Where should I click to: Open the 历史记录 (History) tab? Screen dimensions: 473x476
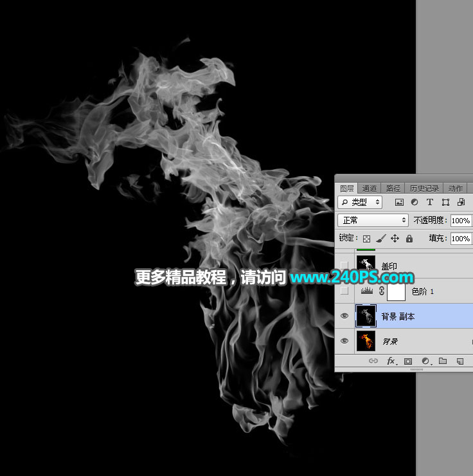tap(424, 188)
